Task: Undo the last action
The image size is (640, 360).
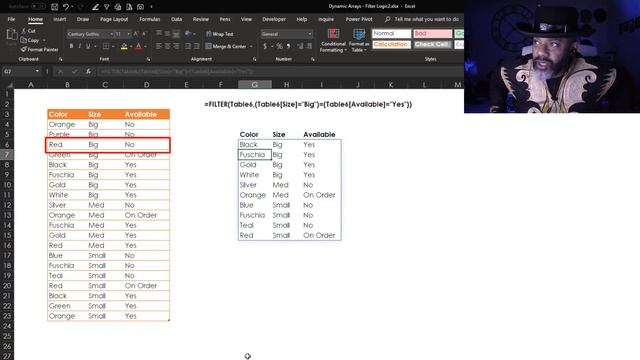Action: coord(66,7)
